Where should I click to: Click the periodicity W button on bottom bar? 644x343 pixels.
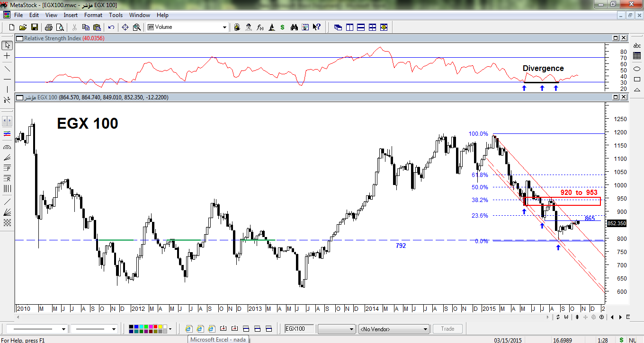[x=566, y=317]
